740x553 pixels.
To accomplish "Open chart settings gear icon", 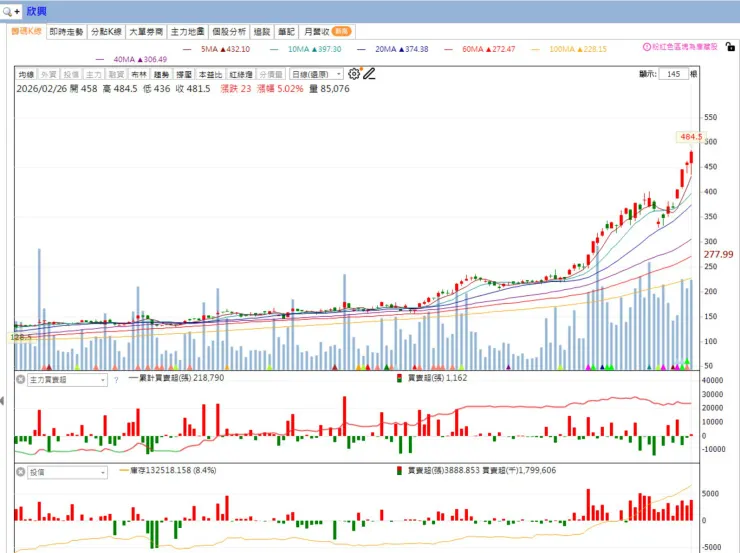I will point(353,74).
